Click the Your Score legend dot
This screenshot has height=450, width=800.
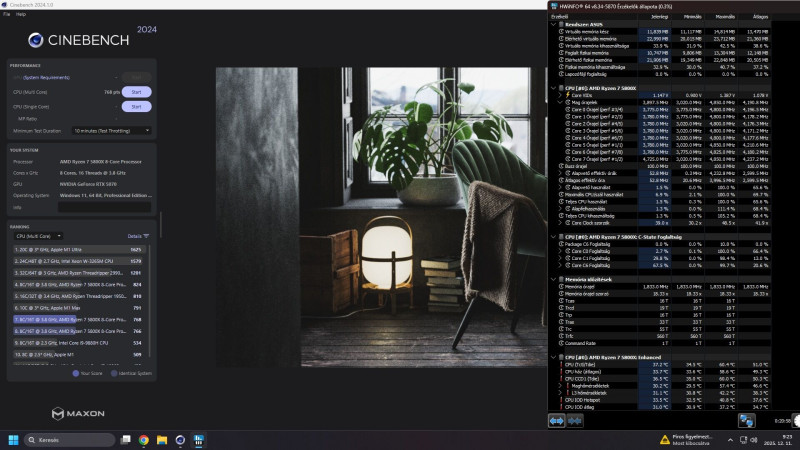[x=76, y=373]
